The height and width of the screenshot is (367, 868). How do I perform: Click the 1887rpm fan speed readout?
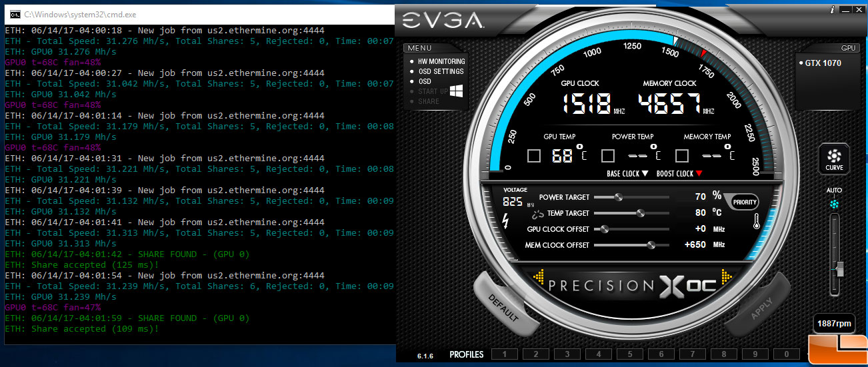834,324
